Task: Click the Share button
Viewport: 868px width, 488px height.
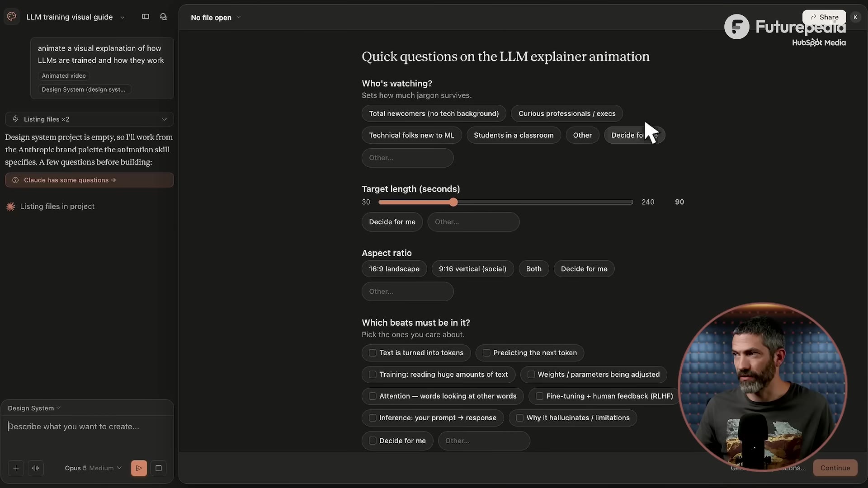Action: coord(824,17)
